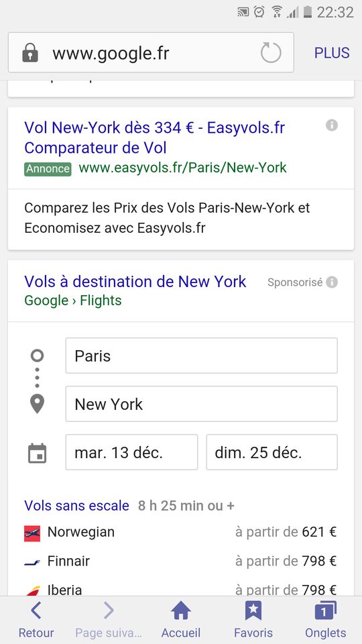Open info icon next to Sponsorisé

[332, 282]
